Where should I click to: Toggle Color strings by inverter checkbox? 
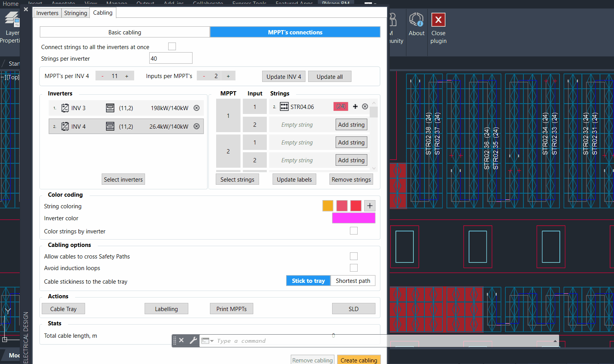[353, 231]
